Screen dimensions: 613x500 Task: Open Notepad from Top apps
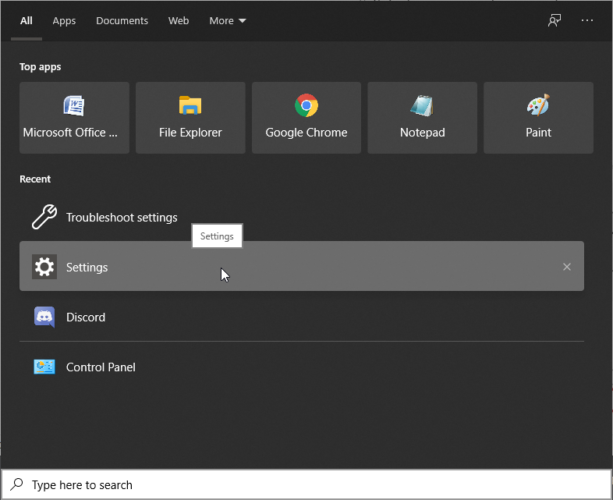click(422, 118)
